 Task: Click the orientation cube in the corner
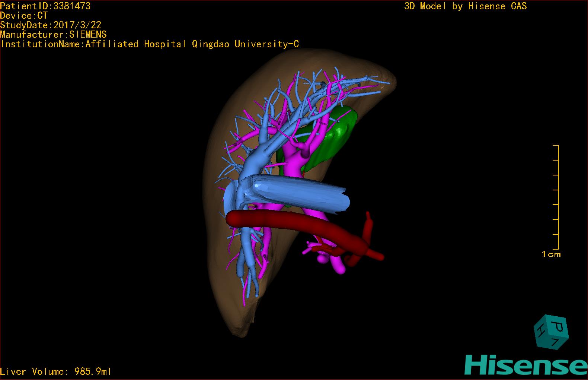point(551,332)
